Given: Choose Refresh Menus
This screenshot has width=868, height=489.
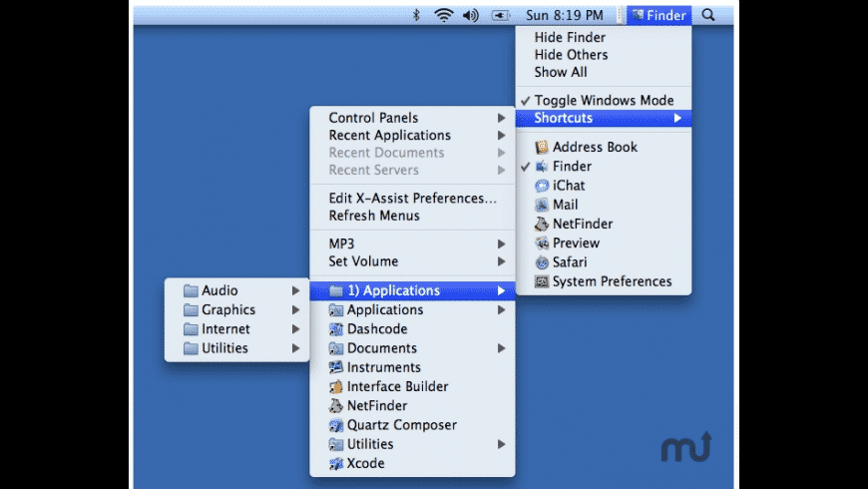Looking at the screenshot, I should click(374, 216).
